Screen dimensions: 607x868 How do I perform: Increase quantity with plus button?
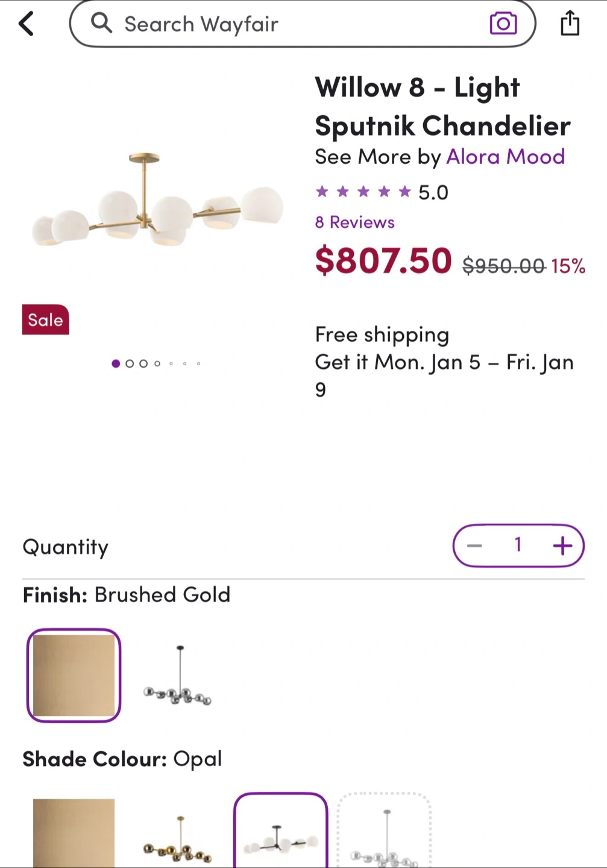(x=562, y=546)
